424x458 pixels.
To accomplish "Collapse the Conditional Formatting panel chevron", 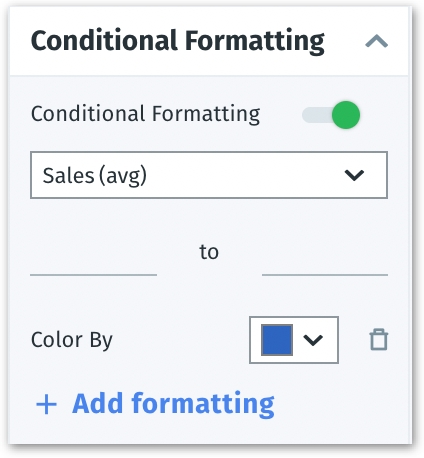I will click(x=376, y=41).
